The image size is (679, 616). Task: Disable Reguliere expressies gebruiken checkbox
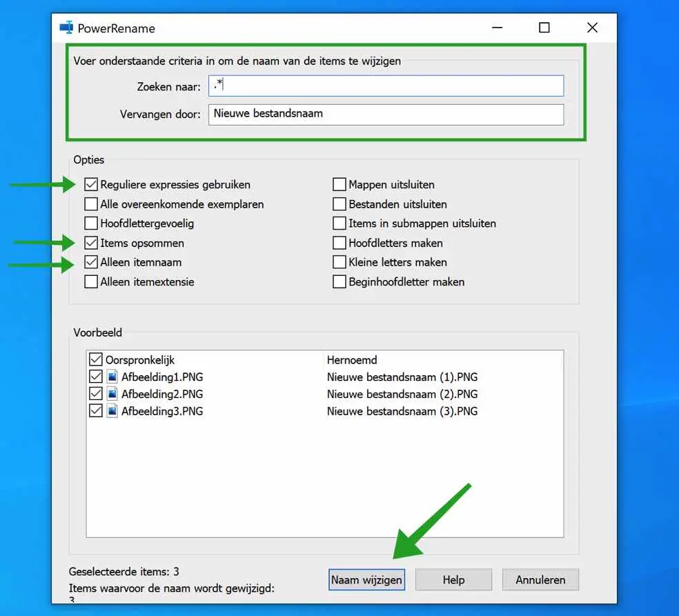91,184
